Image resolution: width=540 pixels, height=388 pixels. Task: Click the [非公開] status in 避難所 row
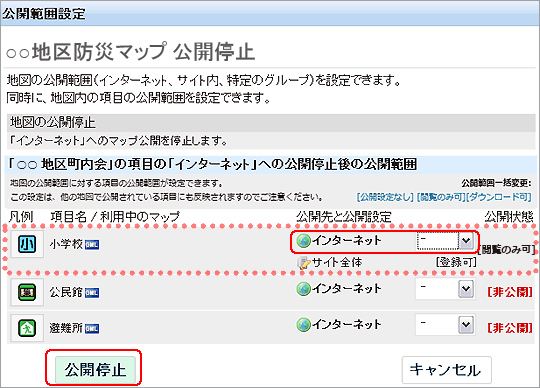[510, 328]
